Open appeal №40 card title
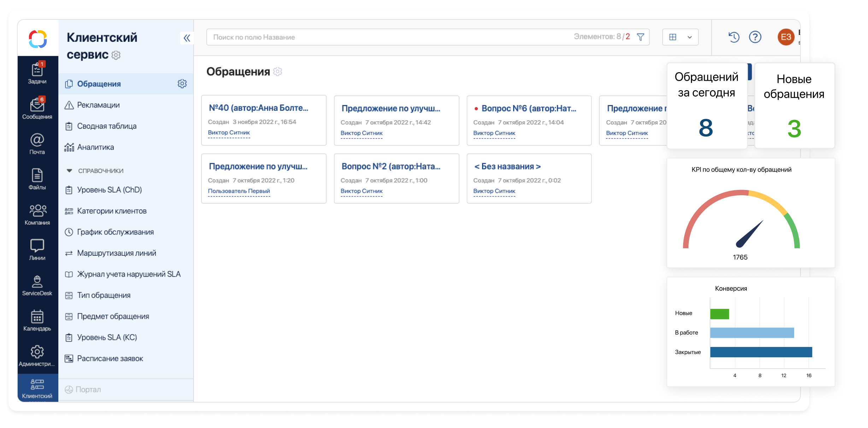 click(x=258, y=108)
